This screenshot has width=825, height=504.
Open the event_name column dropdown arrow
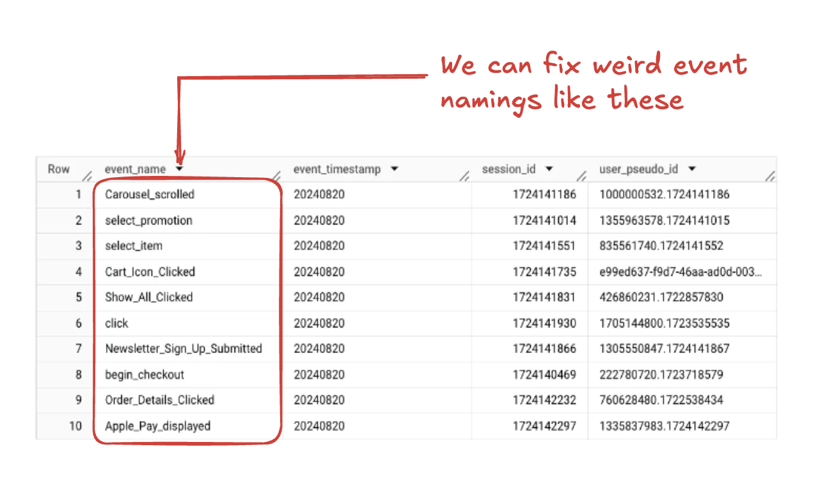tap(180, 169)
